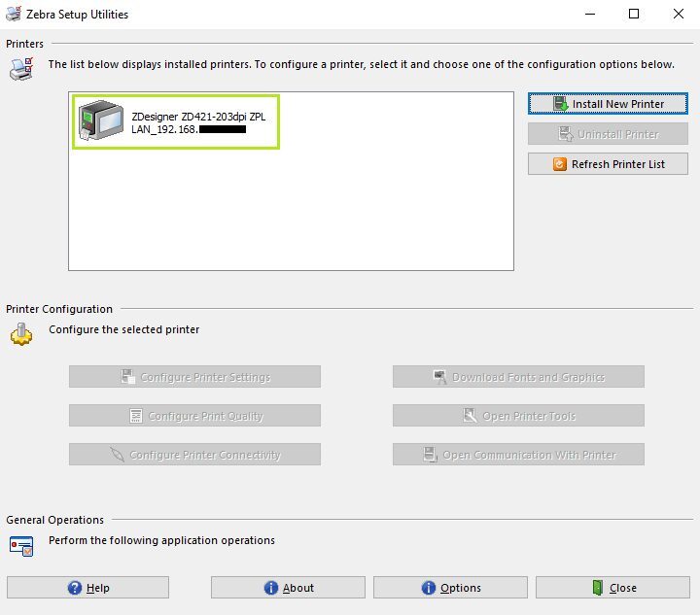The height and width of the screenshot is (615, 700).
Task: Open Printer Tools
Action: coord(518,416)
